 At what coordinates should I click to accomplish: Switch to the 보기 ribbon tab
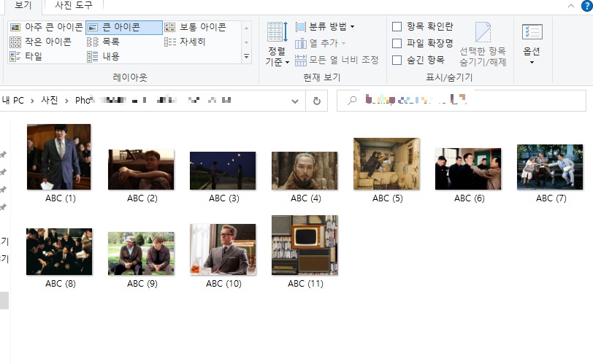23,5
